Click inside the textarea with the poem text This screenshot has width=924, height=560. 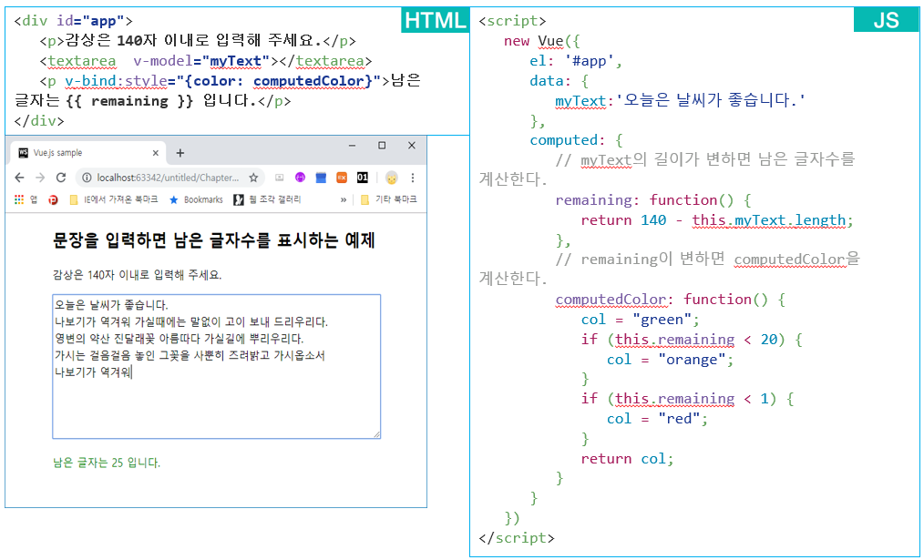tap(216, 366)
